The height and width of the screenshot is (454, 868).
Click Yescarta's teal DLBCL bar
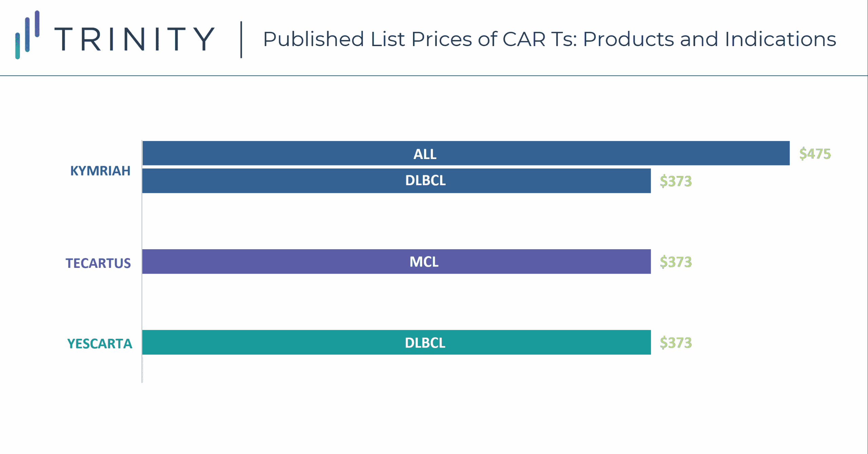396,342
